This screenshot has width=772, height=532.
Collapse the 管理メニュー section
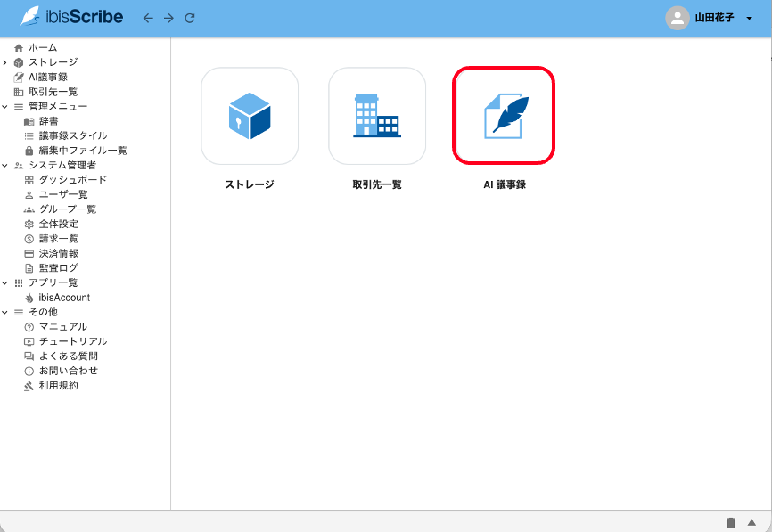pyautogui.click(x=5, y=107)
